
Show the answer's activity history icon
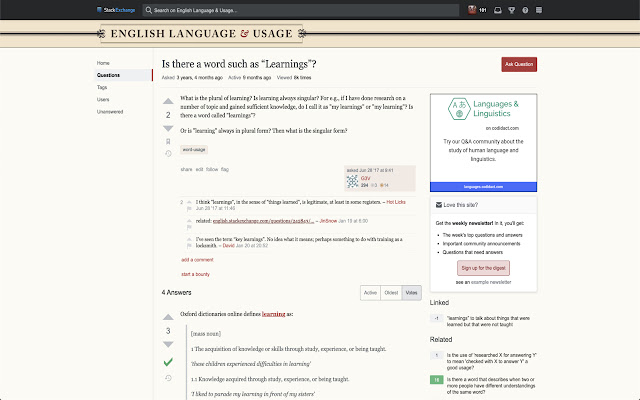pos(168,378)
